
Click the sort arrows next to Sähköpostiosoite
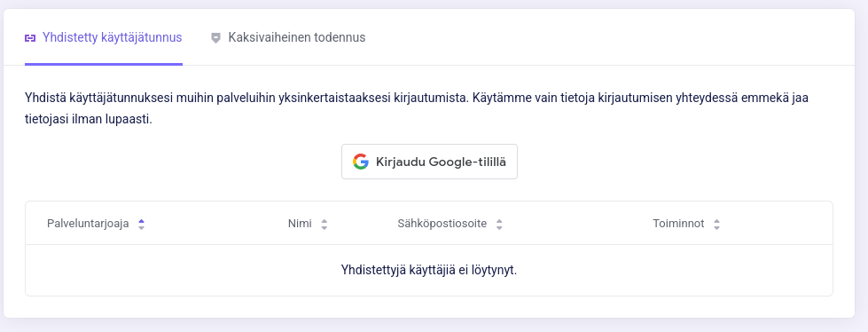tap(499, 224)
